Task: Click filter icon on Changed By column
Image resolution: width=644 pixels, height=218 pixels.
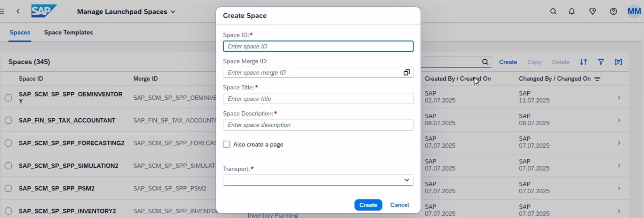Action: click(597, 79)
